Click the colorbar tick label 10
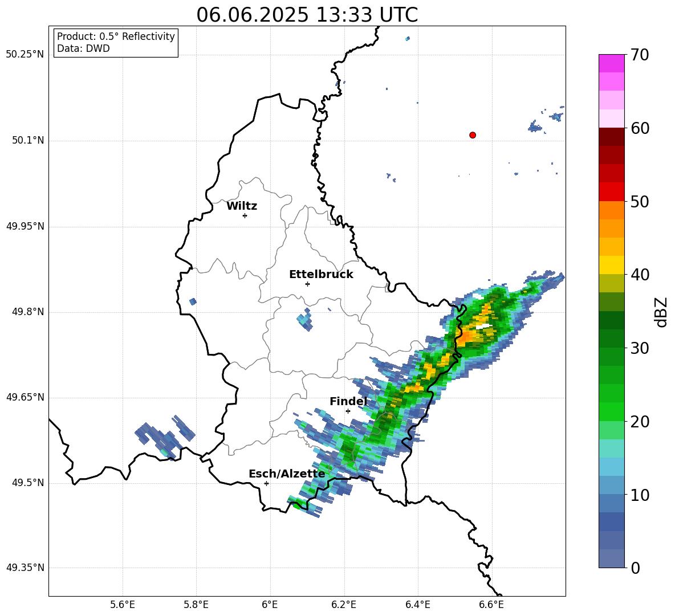The height and width of the screenshot is (616, 675). (640, 495)
